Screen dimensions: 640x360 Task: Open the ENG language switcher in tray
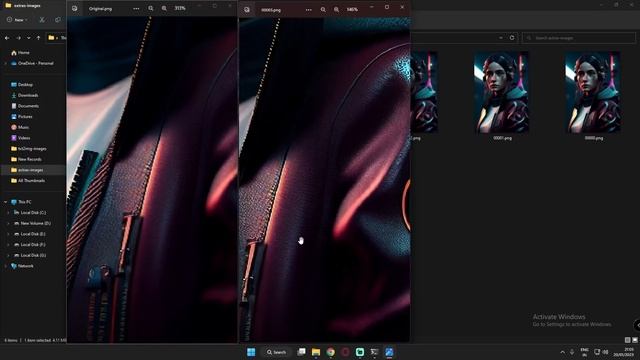point(584,352)
